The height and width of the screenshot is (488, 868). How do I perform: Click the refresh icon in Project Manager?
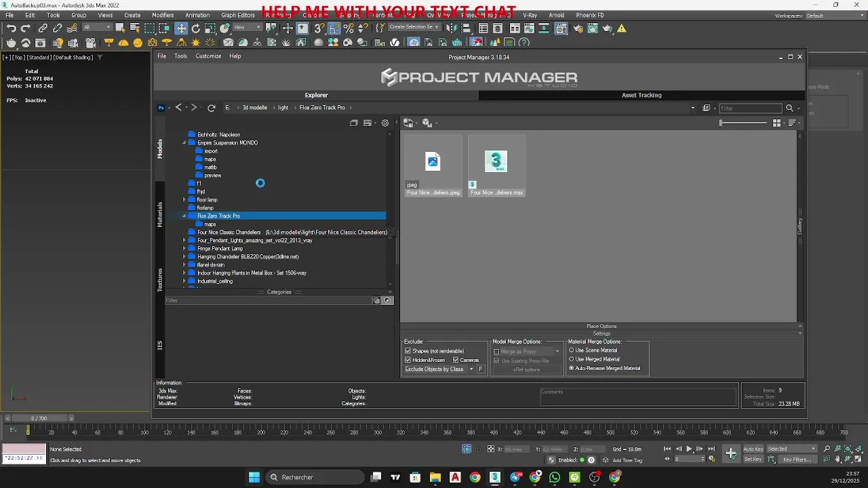click(x=212, y=108)
